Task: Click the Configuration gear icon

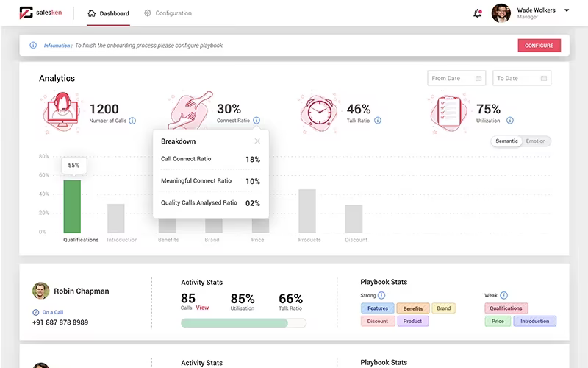Action: 148,13
